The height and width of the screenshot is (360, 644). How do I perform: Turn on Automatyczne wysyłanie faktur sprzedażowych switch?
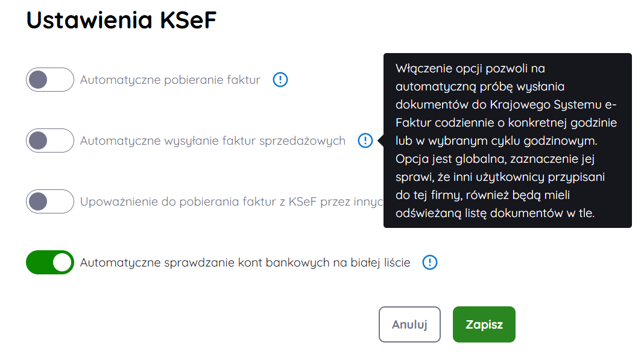tap(50, 141)
